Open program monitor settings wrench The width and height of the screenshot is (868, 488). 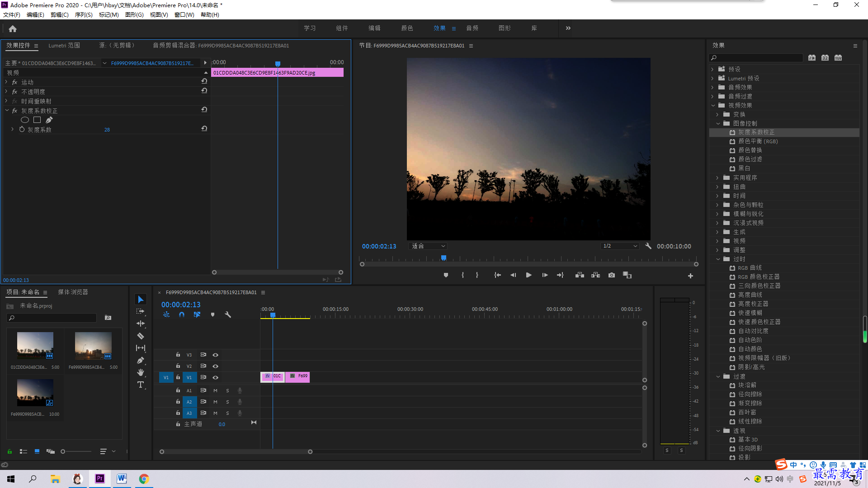click(648, 246)
